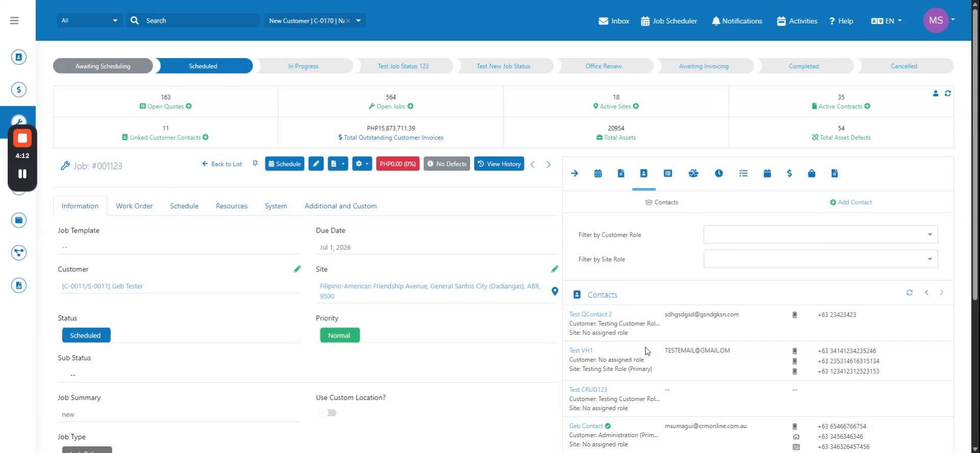
Task: Go to previous contacts page
Action: tap(926, 293)
